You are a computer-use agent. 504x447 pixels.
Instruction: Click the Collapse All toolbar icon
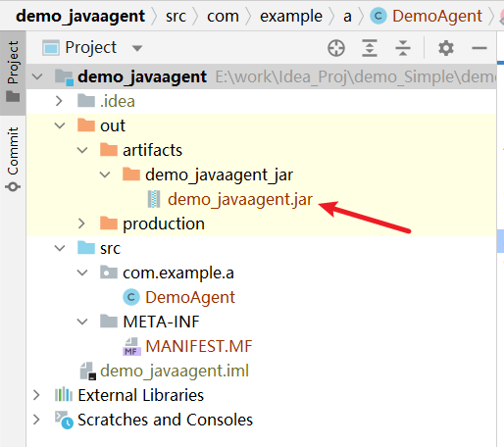click(403, 48)
